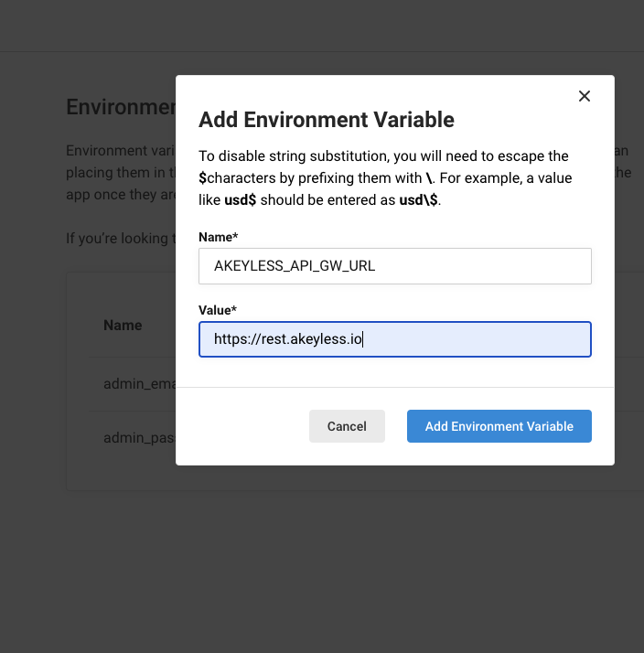644x653 pixels.
Task: Confirm with Add Environment Variable button
Action: pos(499,426)
